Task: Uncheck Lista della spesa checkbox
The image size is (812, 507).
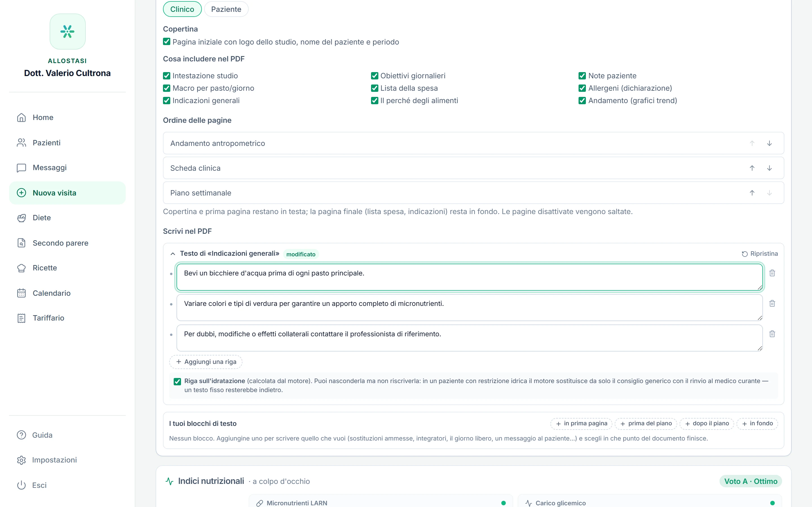Action: (x=374, y=88)
